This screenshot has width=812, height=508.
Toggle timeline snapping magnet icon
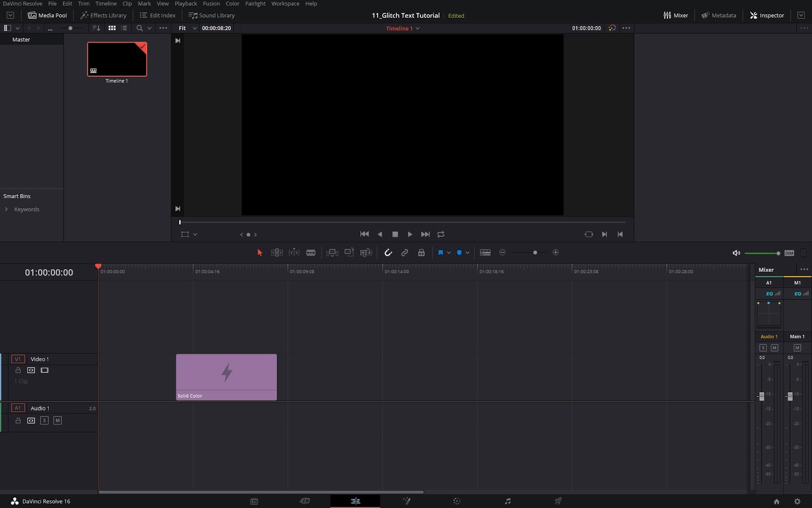pos(388,252)
